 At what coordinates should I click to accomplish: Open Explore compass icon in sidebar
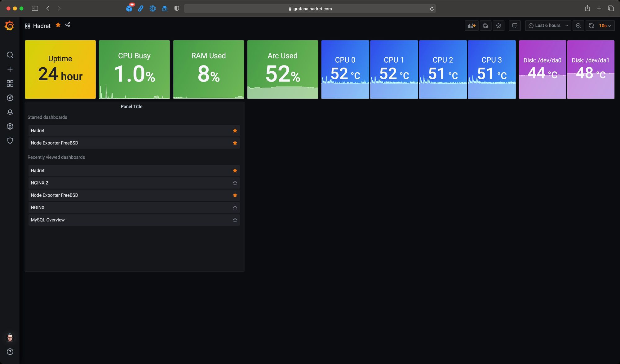click(10, 98)
